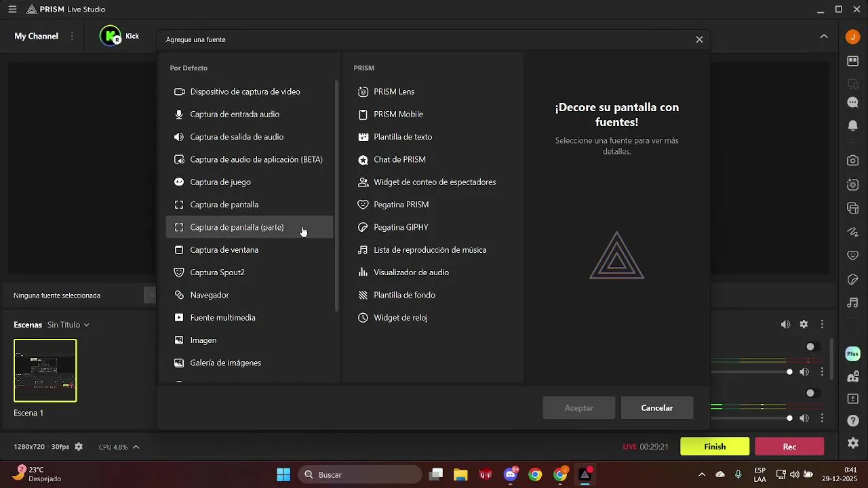The width and height of the screenshot is (868, 488).
Task: Collapse the channel bar chevron
Action: click(x=824, y=37)
